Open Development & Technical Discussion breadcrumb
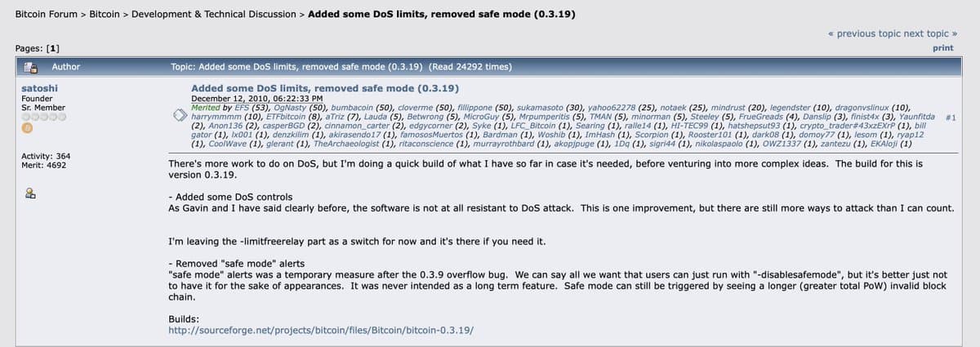Image resolution: width=980 pixels, height=347 pixels. point(214,15)
